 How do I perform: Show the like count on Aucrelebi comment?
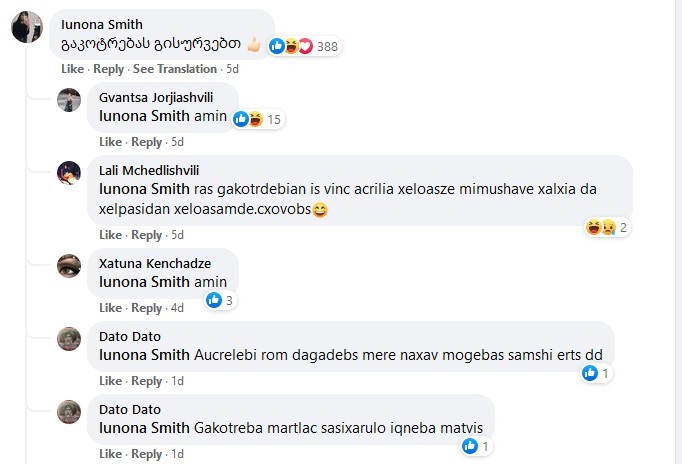click(596, 374)
